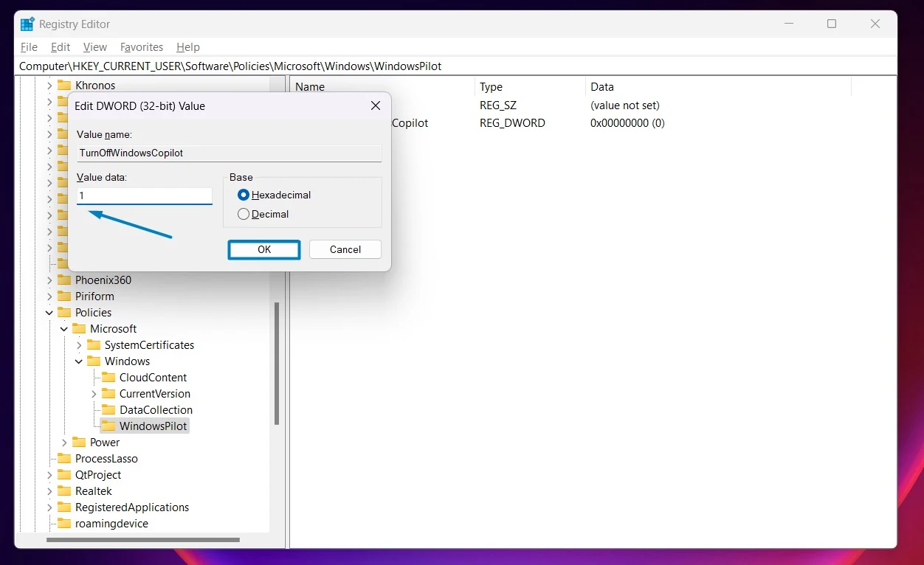Open the View menu
The image size is (924, 565).
tap(95, 47)
